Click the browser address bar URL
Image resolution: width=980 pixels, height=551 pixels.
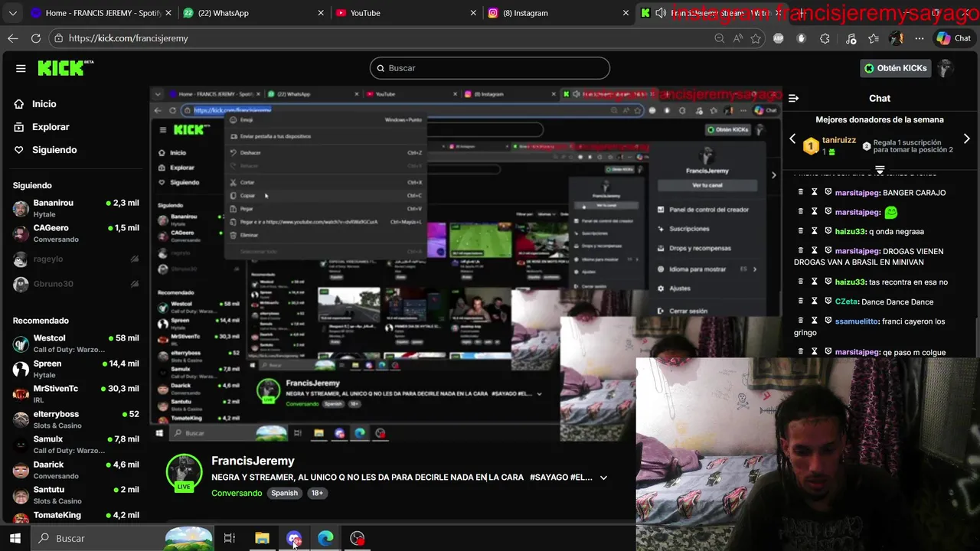click(128, 38)
